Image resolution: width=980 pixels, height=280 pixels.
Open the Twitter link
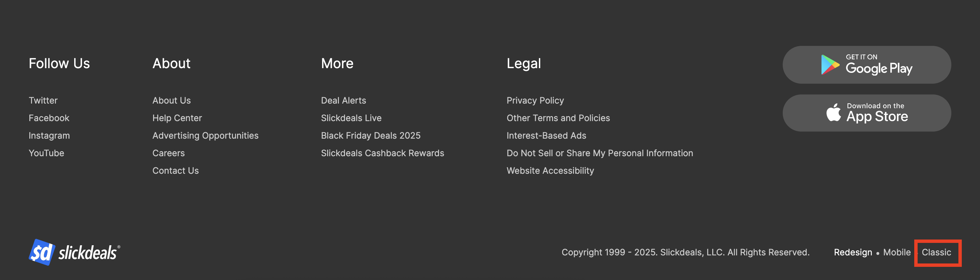(x=43, y=101)
